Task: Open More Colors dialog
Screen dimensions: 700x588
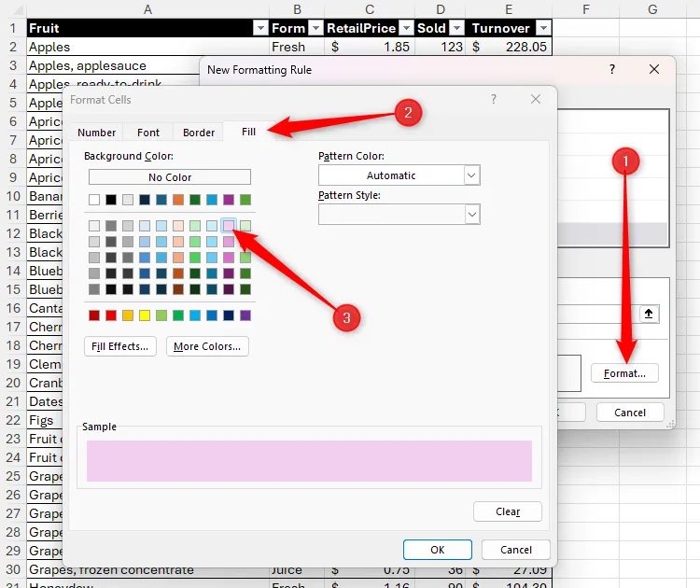Action: coord(207,346)
